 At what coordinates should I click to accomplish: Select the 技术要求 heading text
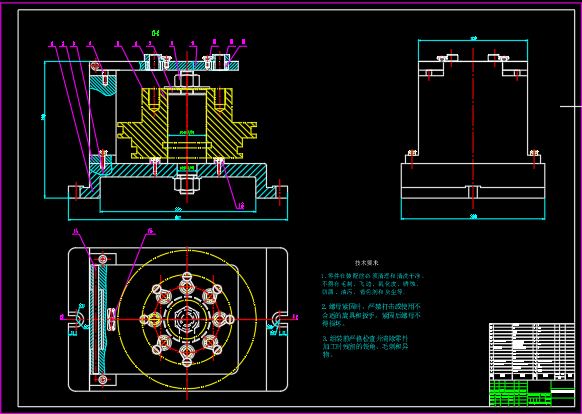click(x=367, y=263)
